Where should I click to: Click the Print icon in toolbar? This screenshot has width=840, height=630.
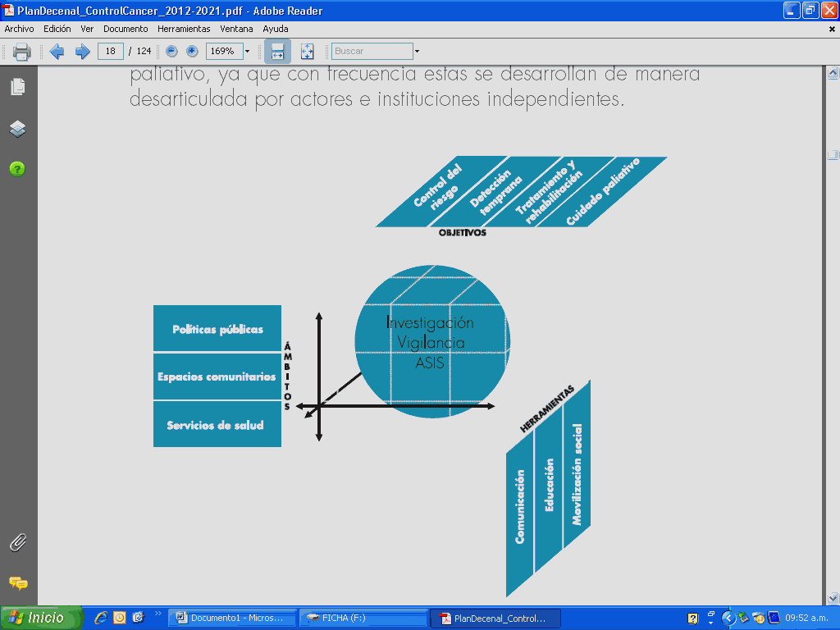click(x=22, y=52)
